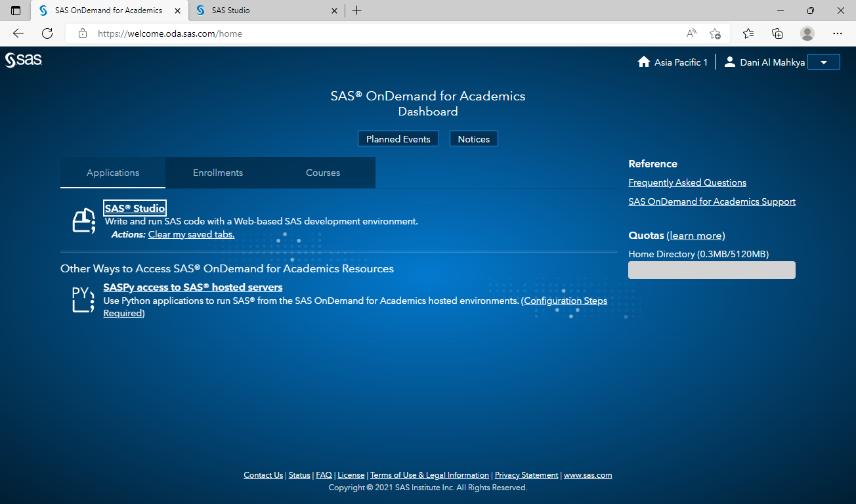Image resolution: width=856 pixels, height=504 pixels.
Task: Click Clear my saved tabs link
Action: click(x=191, y=234)
